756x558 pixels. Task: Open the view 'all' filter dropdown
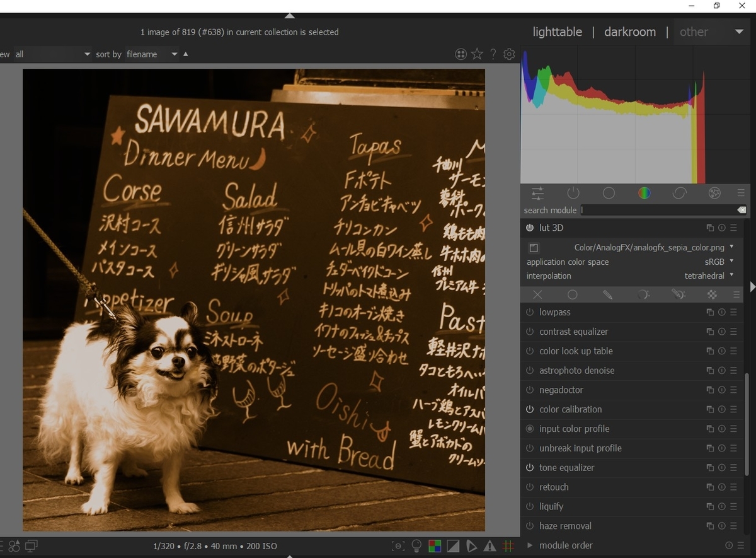tap(52, 54)
